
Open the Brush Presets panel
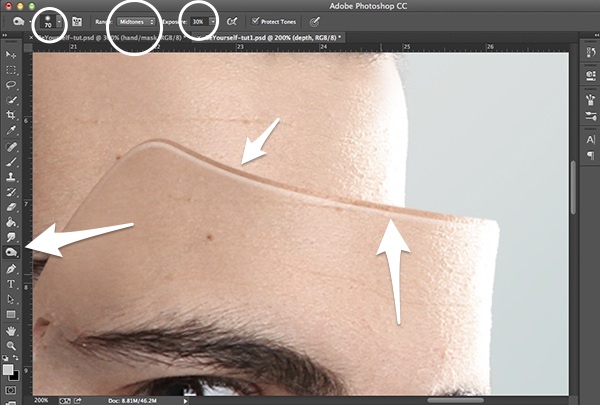tap(590, 100)
